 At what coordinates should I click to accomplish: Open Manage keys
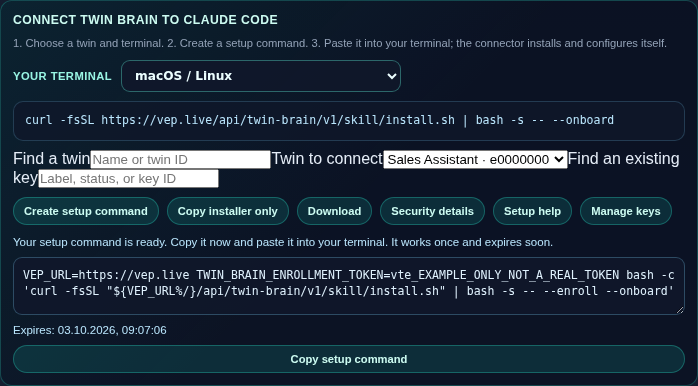point(626,211)
